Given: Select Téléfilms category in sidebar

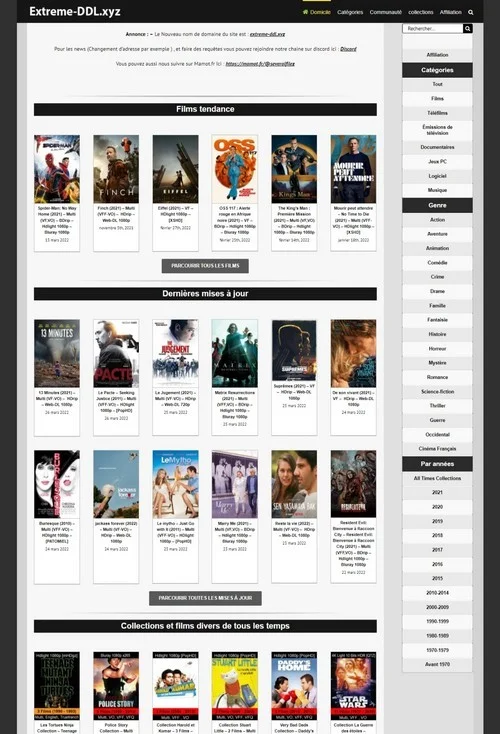Looking at the screenshot, I should coord(437,113).
